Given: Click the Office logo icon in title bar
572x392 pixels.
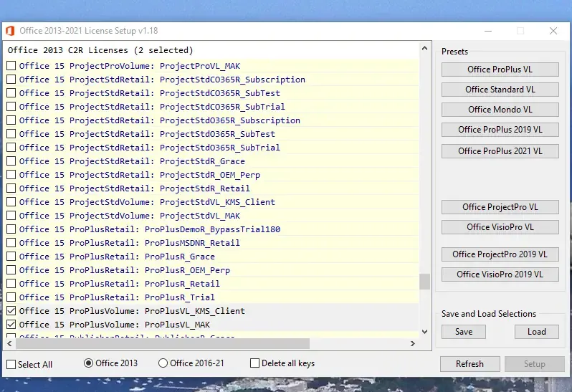Looking at the screenshot, I should [x=10, y=31].
